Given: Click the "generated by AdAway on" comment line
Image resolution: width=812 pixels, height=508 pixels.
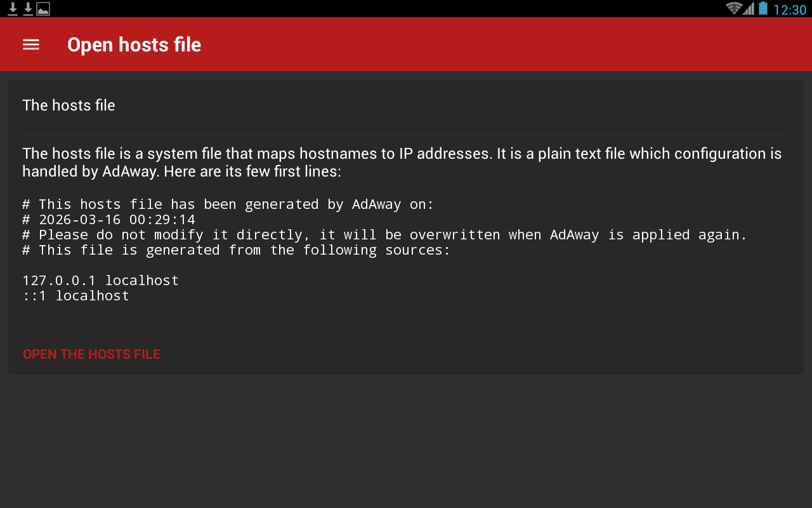Looking at the screenshot, I should pyautogui.click(x=228, y=204).
